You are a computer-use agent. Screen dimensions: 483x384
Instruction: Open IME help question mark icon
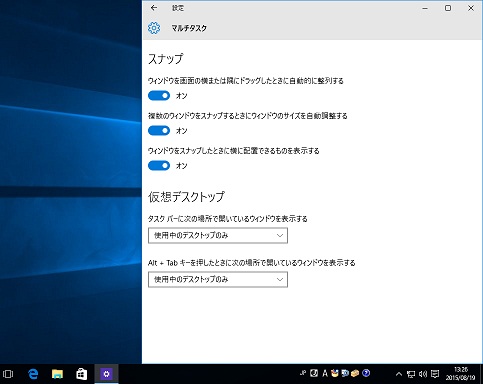tap(366, 373)
